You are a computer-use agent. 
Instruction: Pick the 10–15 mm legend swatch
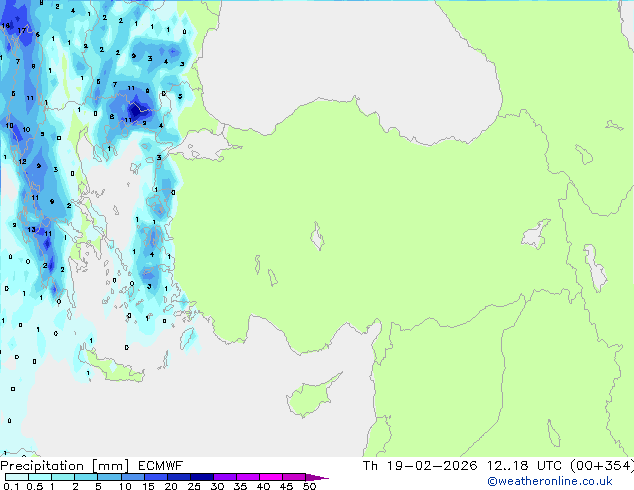132,477
